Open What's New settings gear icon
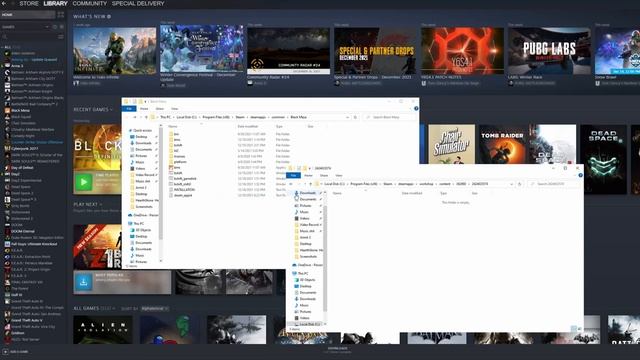 109,17
